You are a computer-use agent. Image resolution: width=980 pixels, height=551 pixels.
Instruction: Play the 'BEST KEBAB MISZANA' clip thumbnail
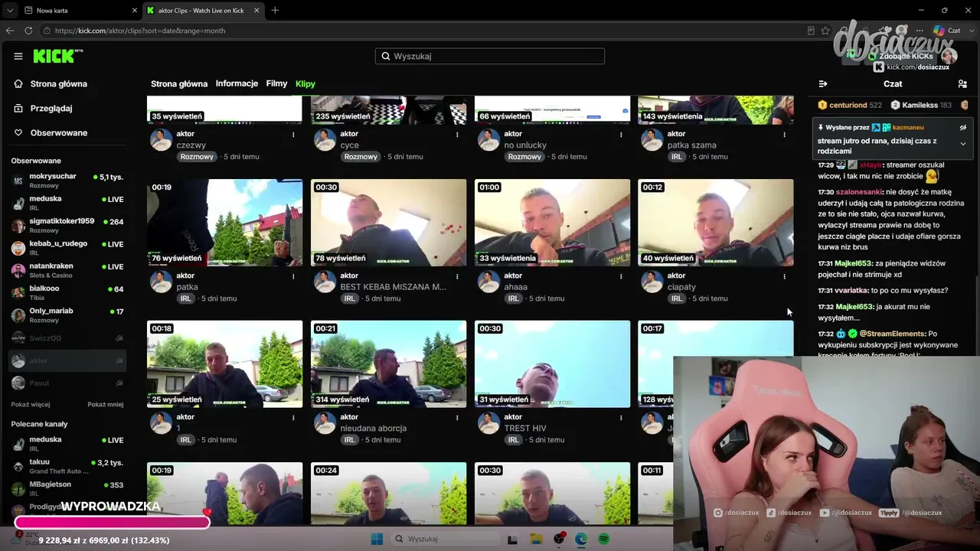[388, 223]
